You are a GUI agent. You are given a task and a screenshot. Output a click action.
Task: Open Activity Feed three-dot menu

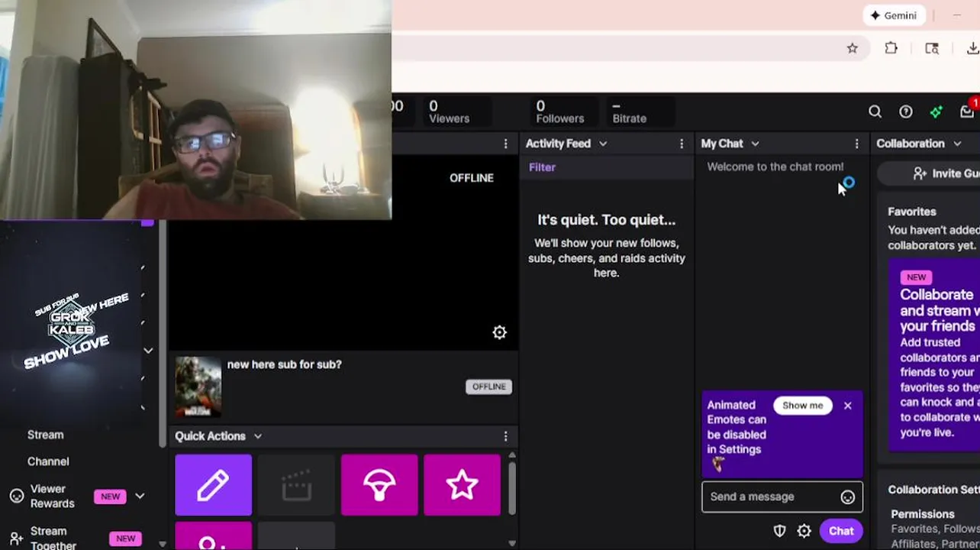point(682,144)
